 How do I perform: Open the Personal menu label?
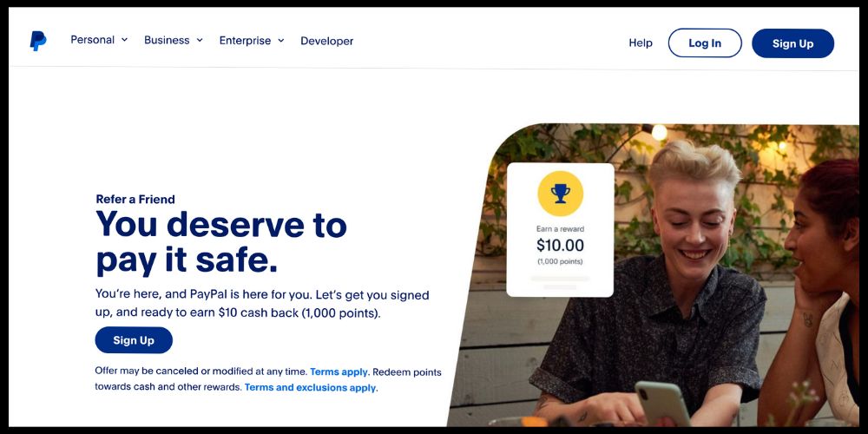93,40
